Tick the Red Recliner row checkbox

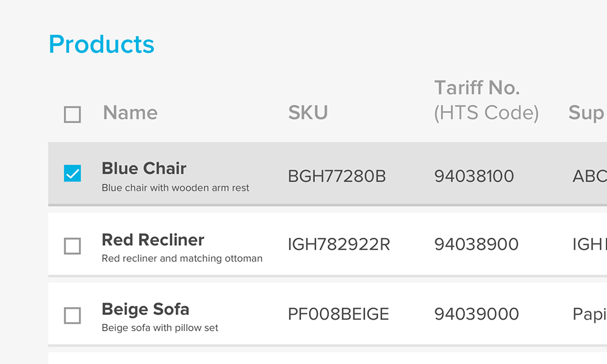coord(72,246)
